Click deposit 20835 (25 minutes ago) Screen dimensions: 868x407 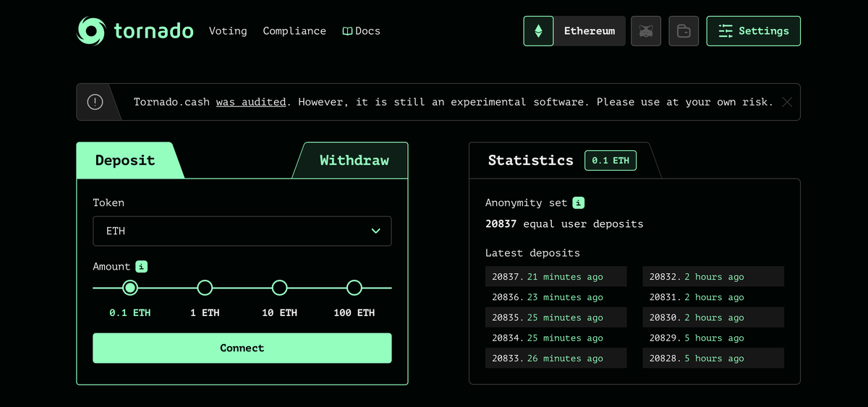[x=556, y=317]
